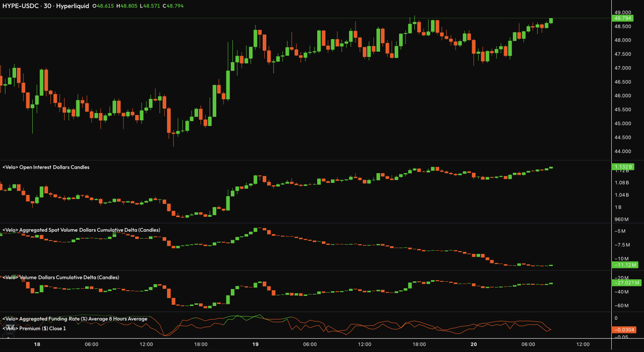
Task: Click the 1.08B open interest axis label
Action: tap(621, 184)
